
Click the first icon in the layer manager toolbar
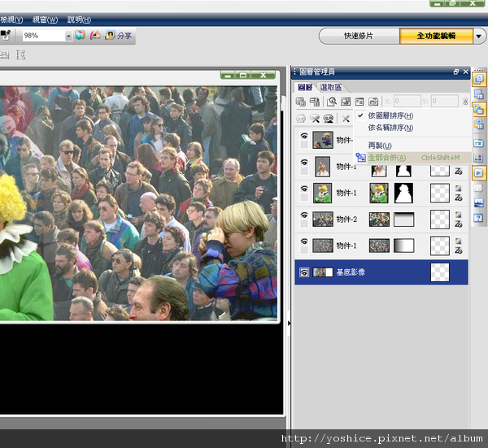(301, 102)
